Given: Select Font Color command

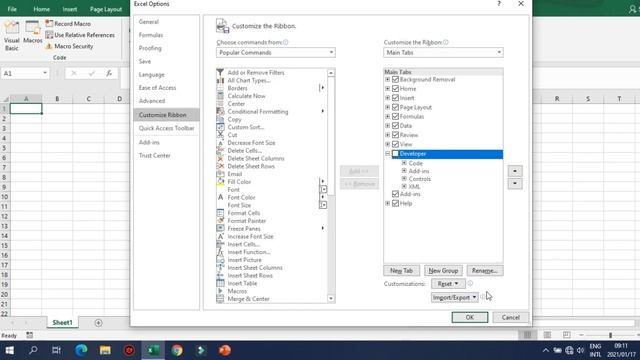Looking at the screenshot, I should tap(241, 197).
